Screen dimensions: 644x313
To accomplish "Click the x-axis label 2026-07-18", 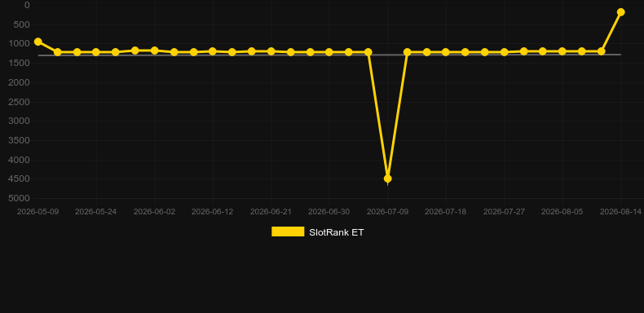I will click(x=446, y=212).
